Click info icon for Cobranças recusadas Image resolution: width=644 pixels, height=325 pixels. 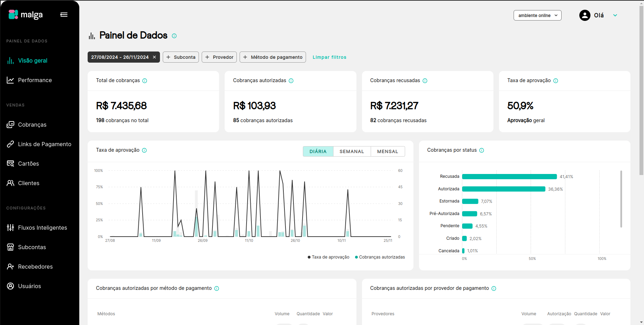click(425, 81)
